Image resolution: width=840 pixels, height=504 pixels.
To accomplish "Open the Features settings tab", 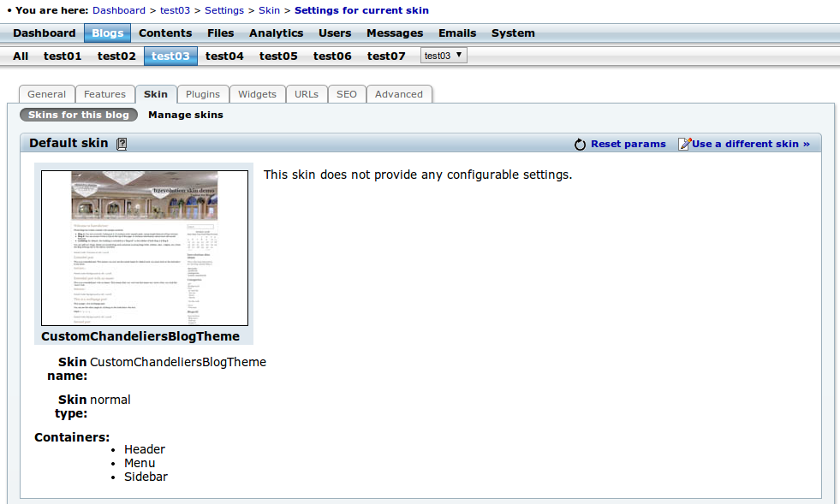I will [x=105, y=94].
